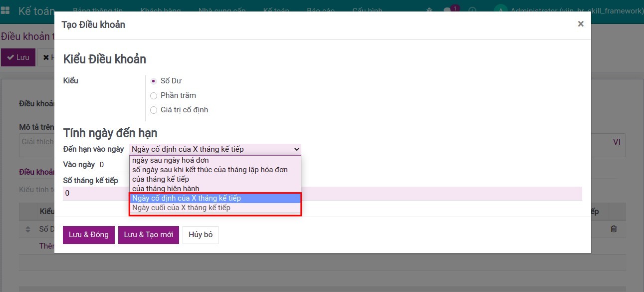Choose the Giá trị cố định radio
The width and height of the screenshot is (644, 292).
coord(154,110)
